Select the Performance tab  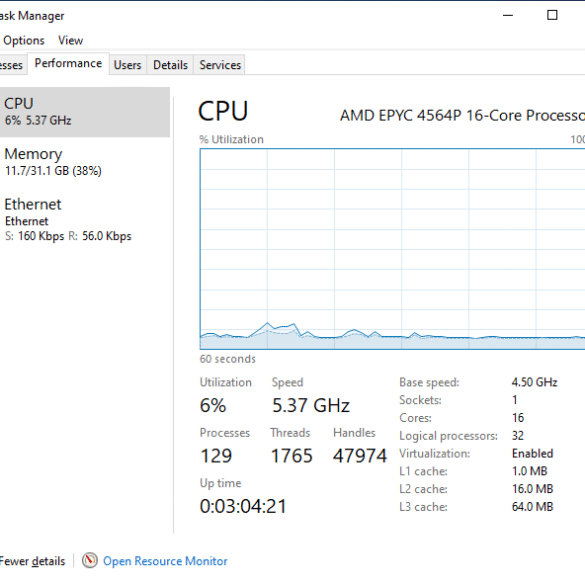tap(68, 63)
